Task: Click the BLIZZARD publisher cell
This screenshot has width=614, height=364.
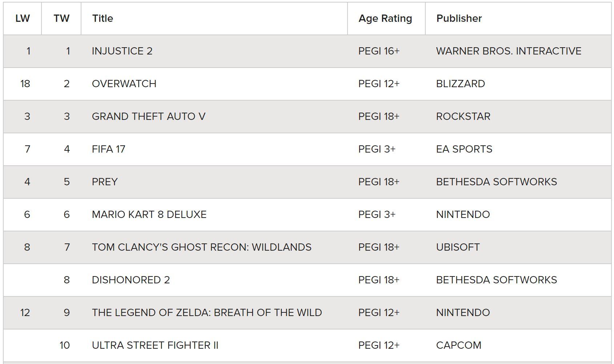Action: pyautogui.click(x=461, y=84)
